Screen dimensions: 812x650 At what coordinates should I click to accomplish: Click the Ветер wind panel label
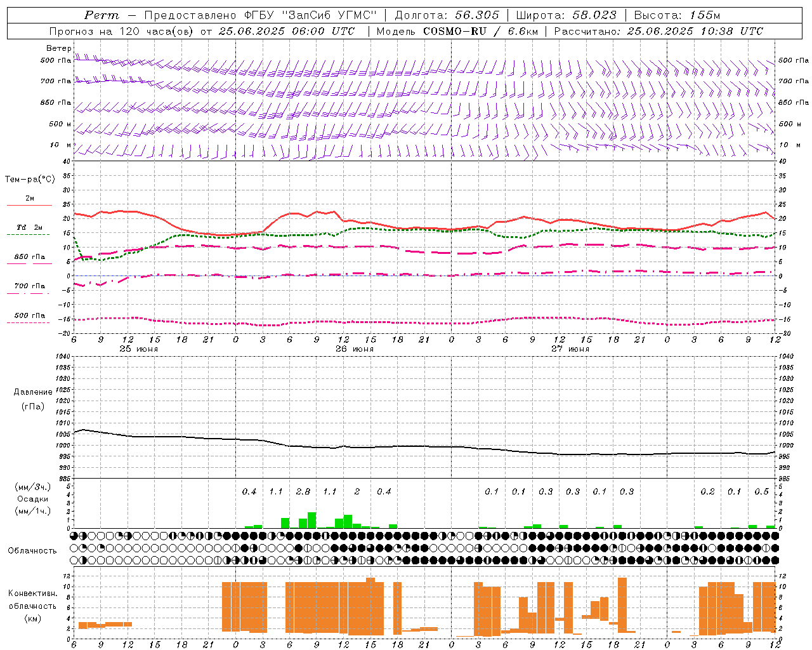[x=58, y=48]
